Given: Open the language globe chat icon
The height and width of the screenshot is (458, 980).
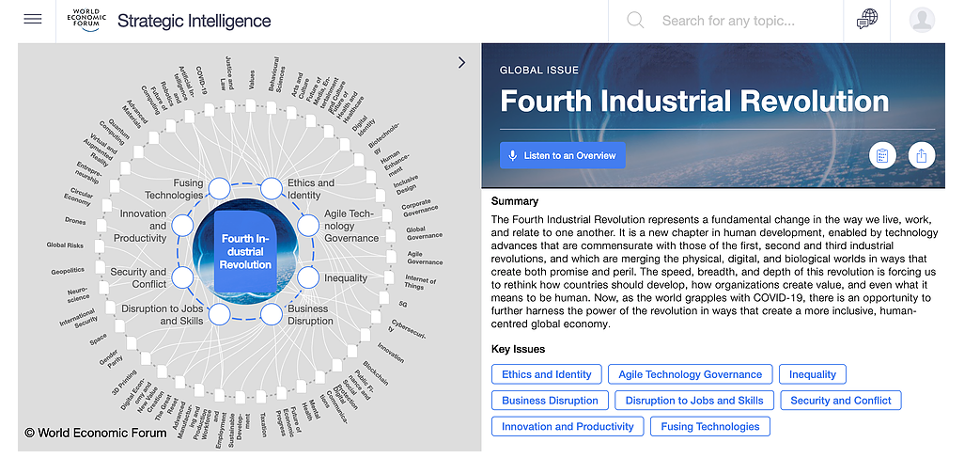Looking at the screenshot, I should [x=867, y=20].
